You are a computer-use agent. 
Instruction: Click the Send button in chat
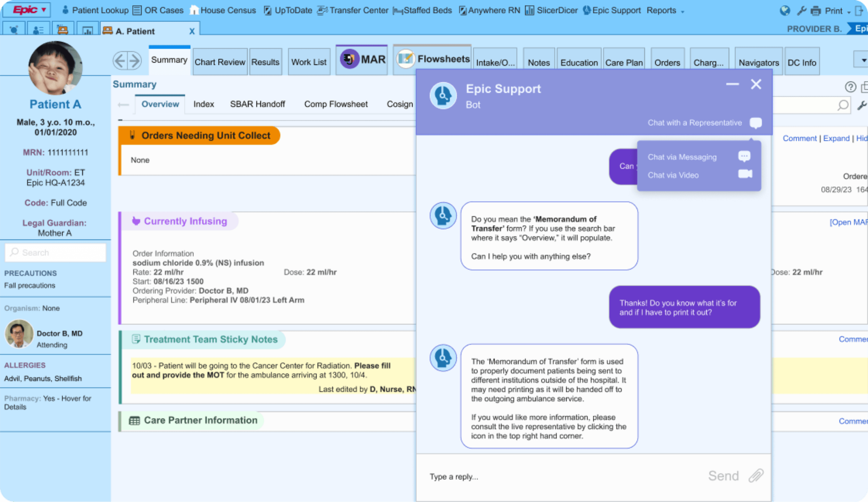pyautogui.click(x=723, y=476)
